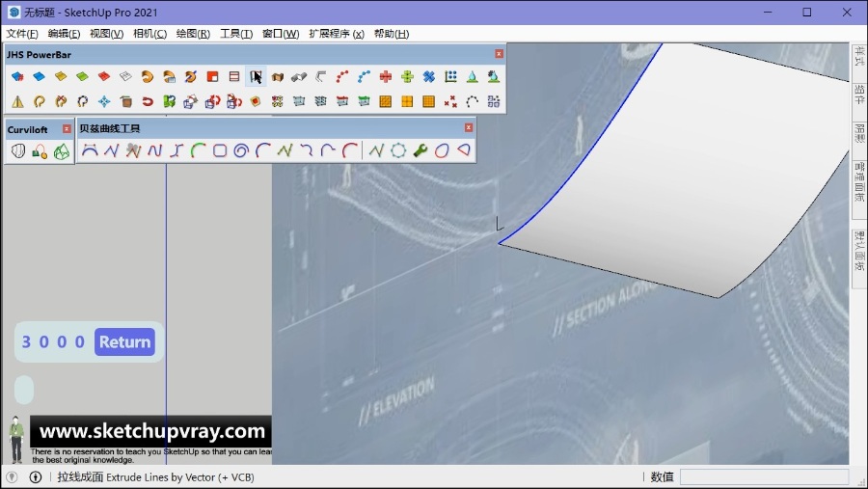
Task: Click the brown bucket icon in JHS PowerBar
Action: coord(125,101)
